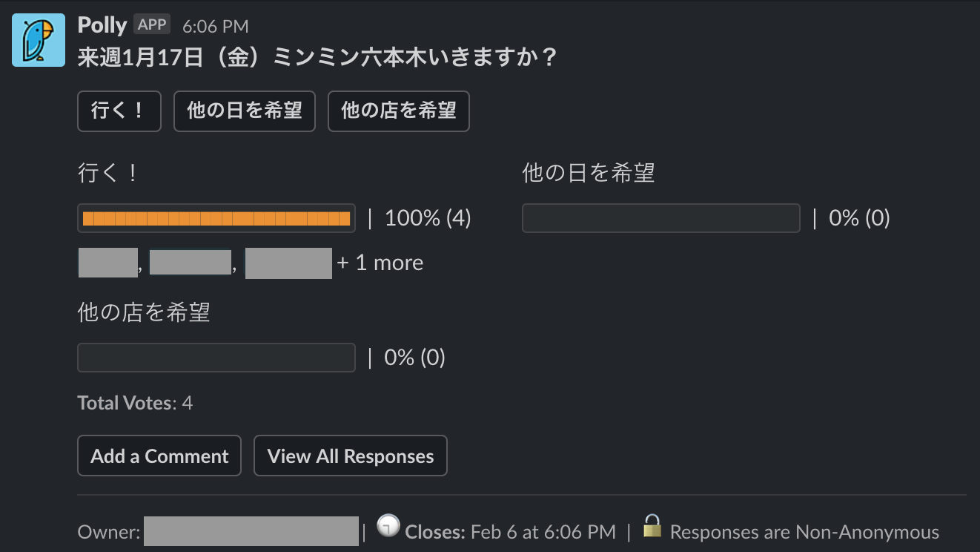Expand the "+ 1 more" voters list
The width and height of the screenshot is (980, 552).
pyautogui.click(x=380, y=263)
